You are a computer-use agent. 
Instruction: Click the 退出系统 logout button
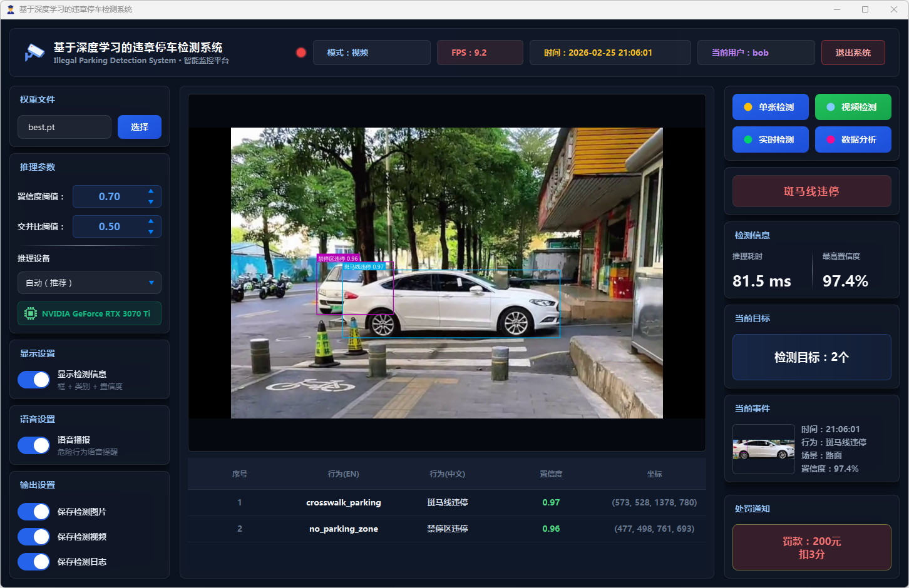coord(853,53)
